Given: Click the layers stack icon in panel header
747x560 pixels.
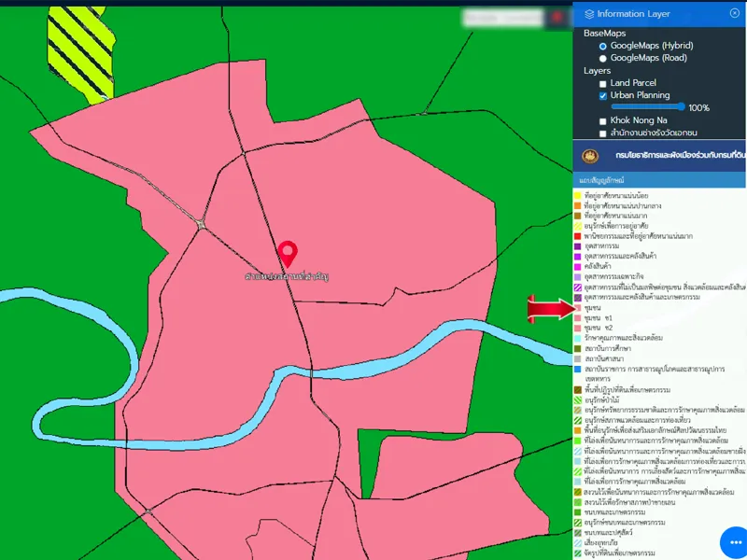Looking at the screenshot, I should pos(588,14).
